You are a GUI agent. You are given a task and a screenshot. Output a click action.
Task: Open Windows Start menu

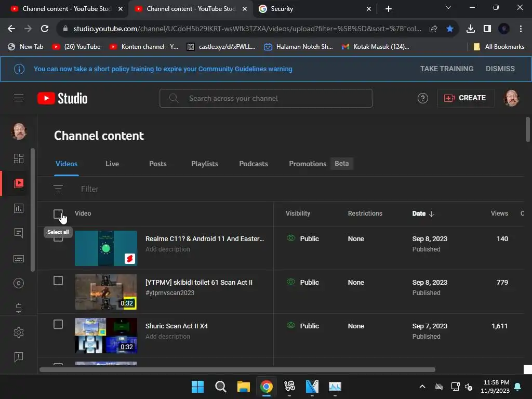tap(197, 387)
